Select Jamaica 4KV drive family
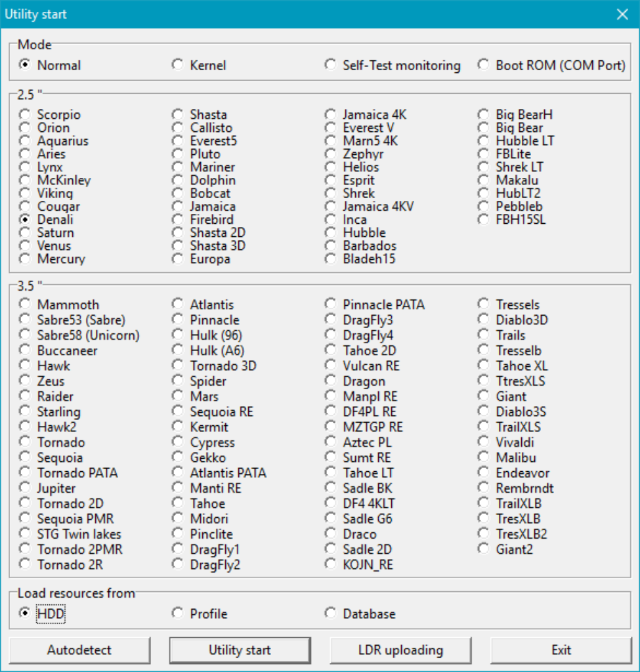640x672 pixels. tap(331, 206)
